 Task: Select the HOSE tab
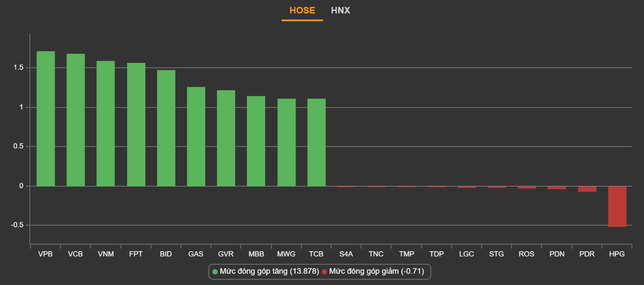(302, 10)
